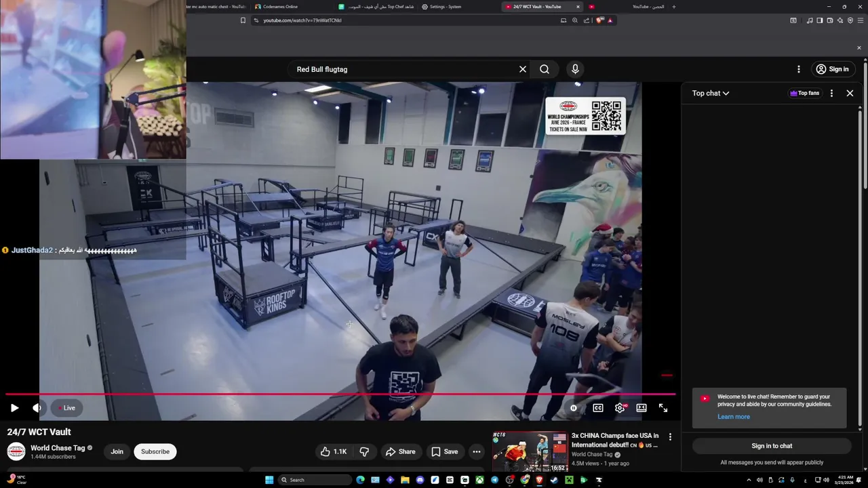Clear the Red Bull flugtag search text
The height and width of the screenshot is (488, 868).
[523, 69]
